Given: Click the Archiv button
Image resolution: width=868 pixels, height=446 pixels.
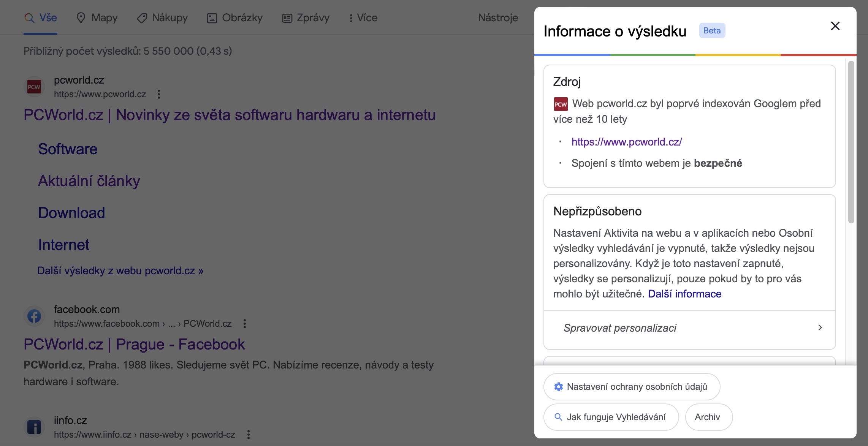Looking at the screenshot, I should [708, 417].
